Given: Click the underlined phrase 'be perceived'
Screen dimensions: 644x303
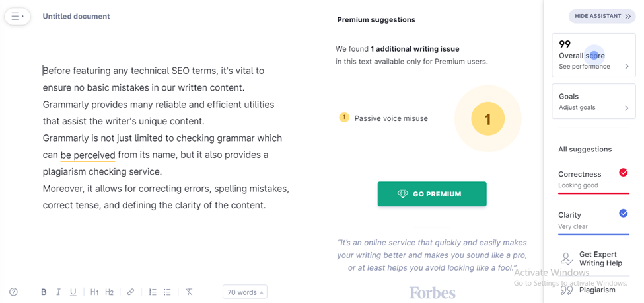Looking at the screenshot, I should click(88, 155).
